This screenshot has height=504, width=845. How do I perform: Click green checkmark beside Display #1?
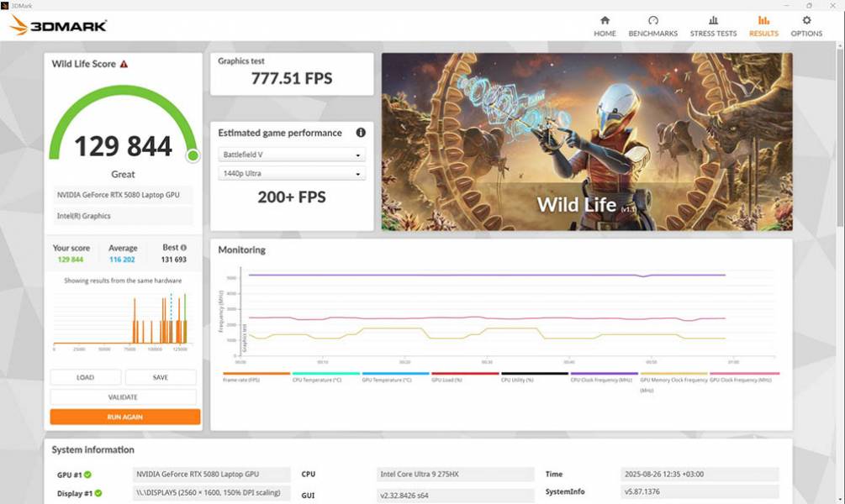coord(98,493)
